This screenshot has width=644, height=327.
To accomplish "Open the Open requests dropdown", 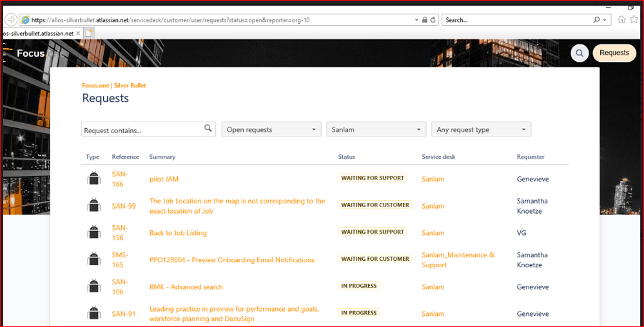I will click(271, 129).
